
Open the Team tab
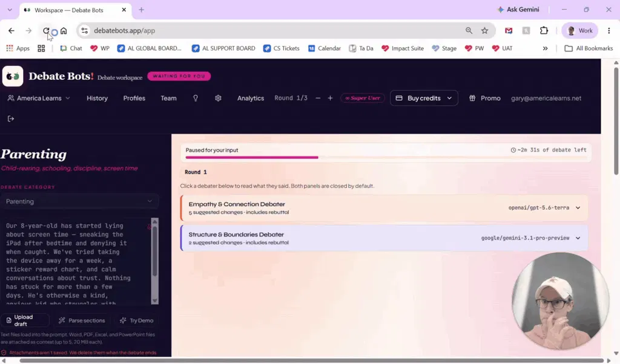[168, 99]
